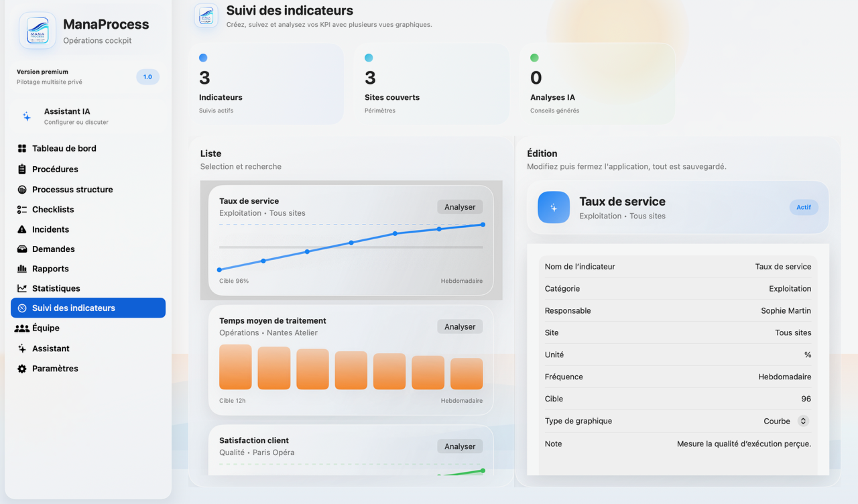Toggle the Actif status badge
This screenshot has width=858, height=504.
(803, 208)
